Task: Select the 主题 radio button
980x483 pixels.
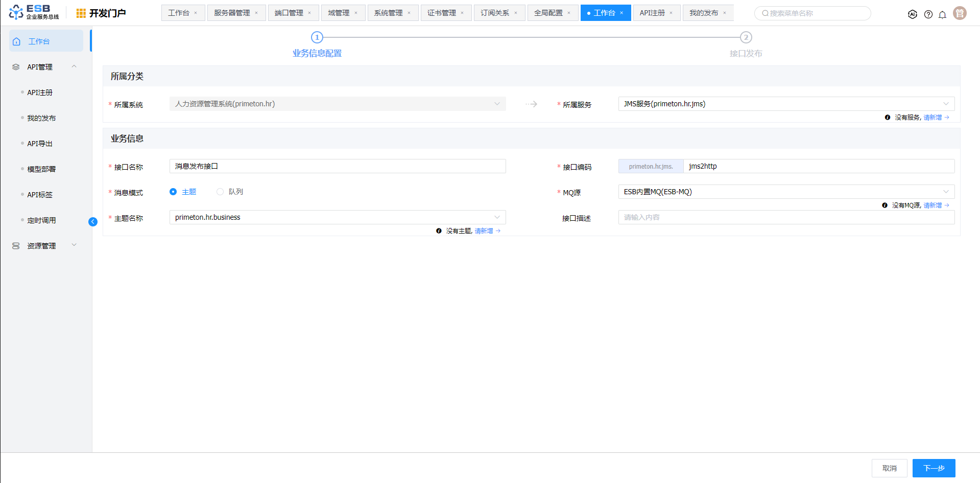Action: (173, 192)
